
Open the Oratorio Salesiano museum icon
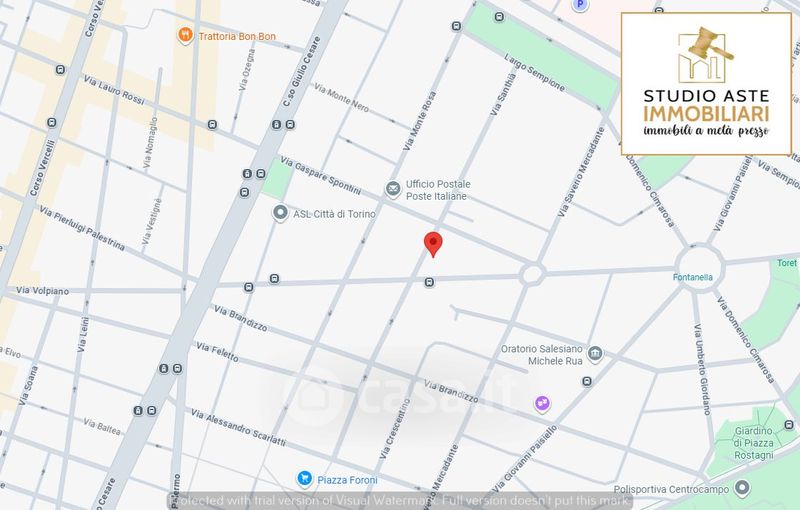pyautogui.click(x=595, y=353)
